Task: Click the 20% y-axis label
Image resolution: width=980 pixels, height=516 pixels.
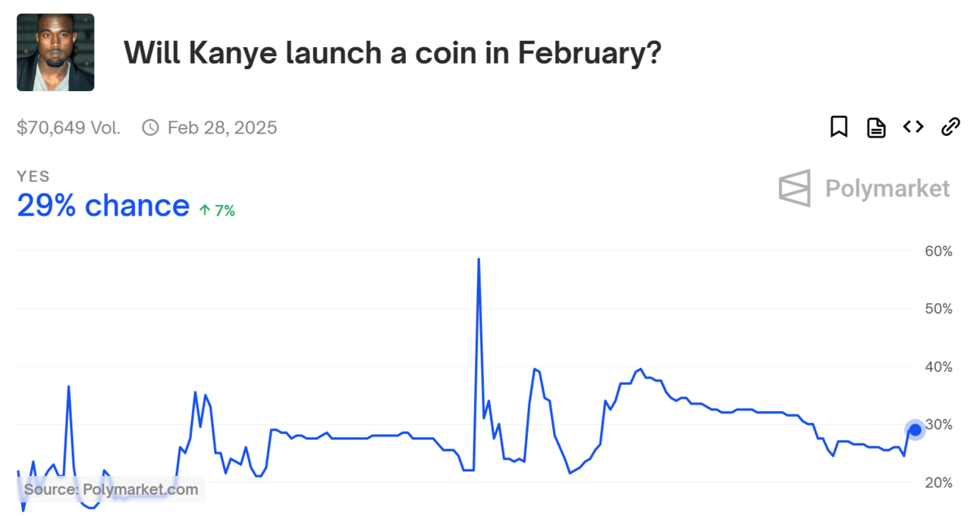Action: point(938,483)
